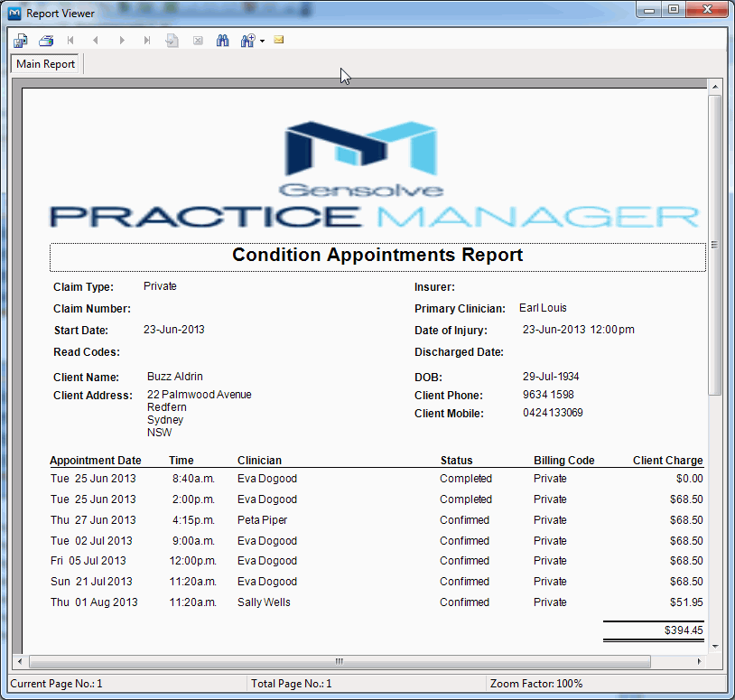Viewport: 735px width, 700px height.
Task: Go to the next page
Action: tap(122, 40)
